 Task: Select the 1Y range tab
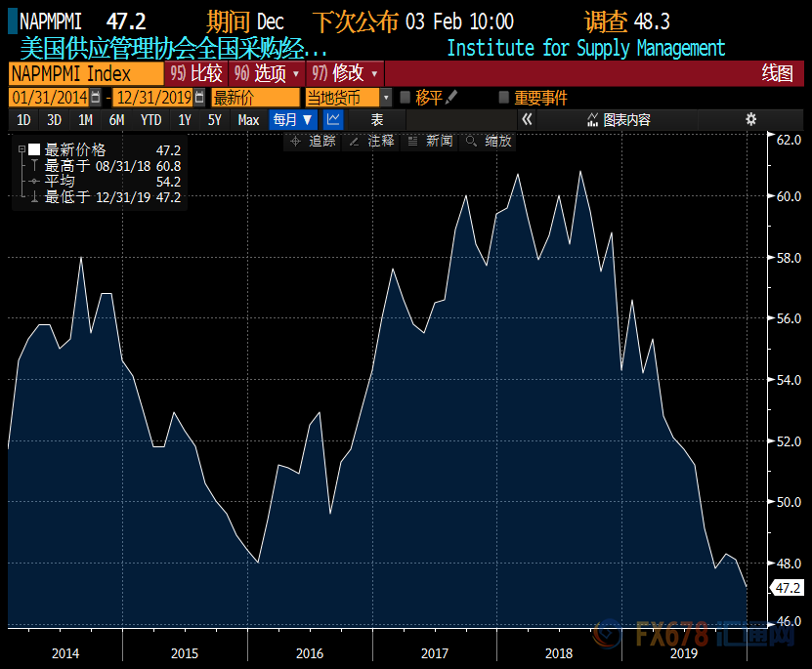185,119
